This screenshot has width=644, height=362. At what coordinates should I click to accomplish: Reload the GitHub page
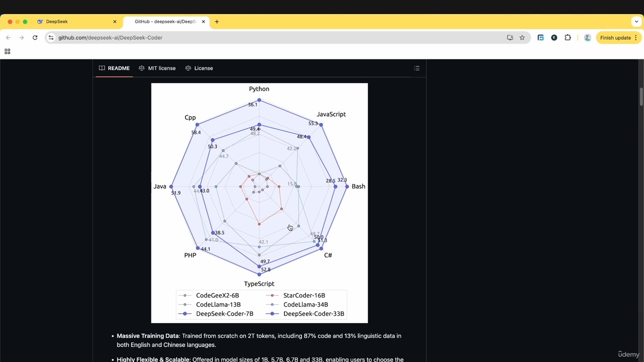(35, 38)
